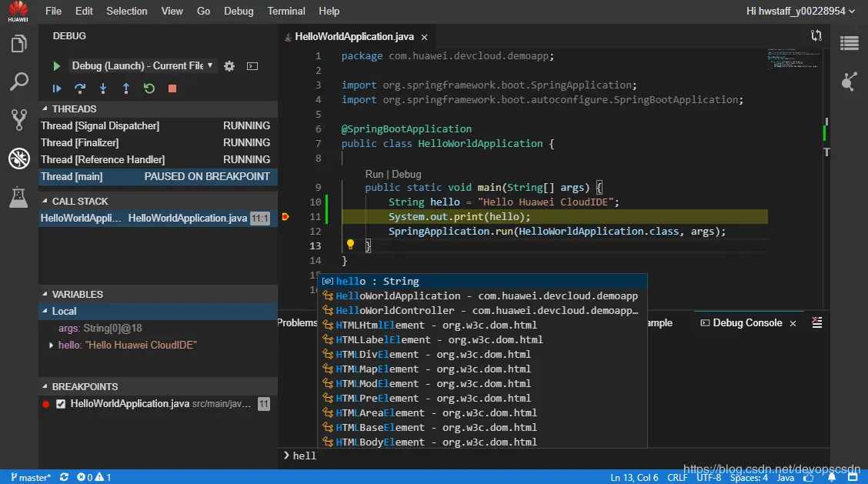This screenshot has height=484, width=868.
Task: Click the master branch in status bar
Action: coord(31,478)
